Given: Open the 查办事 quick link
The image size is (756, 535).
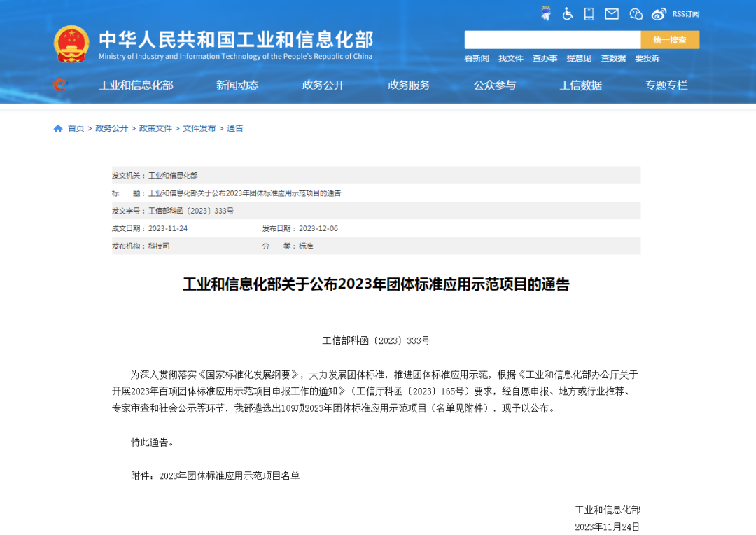Looking at the screenshot, I should click(x=545, y=58).
